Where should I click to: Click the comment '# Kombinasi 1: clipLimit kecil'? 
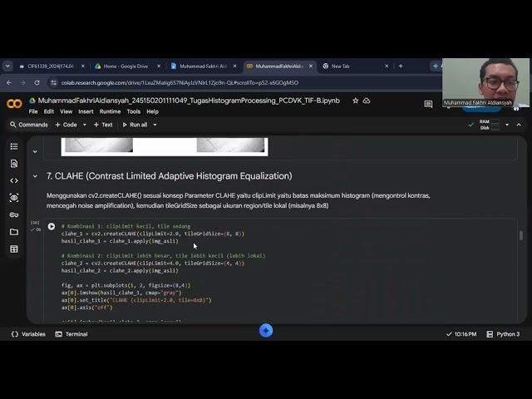pos(126,226)
